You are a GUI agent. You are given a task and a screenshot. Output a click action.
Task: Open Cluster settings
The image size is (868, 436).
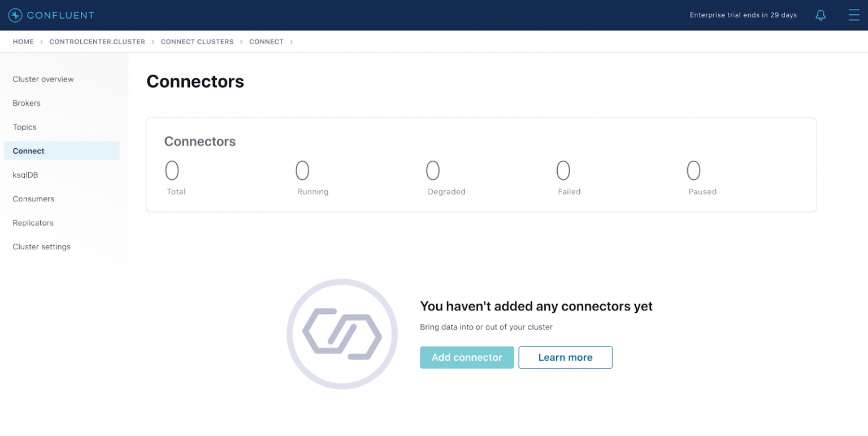click(41, 247)
